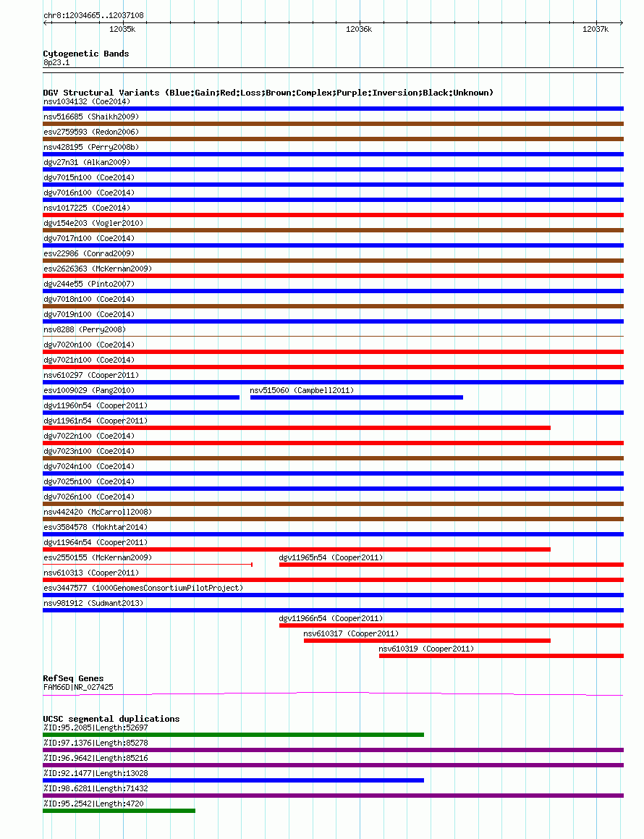Click the green bar of %ID:95.2542 duplication
The width and height of the screenshot is (644, 839).
click(119, 811)
